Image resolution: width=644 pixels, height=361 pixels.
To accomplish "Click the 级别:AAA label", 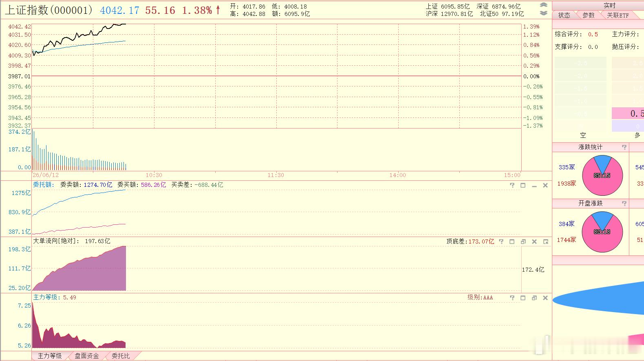I will click(480, 297).
